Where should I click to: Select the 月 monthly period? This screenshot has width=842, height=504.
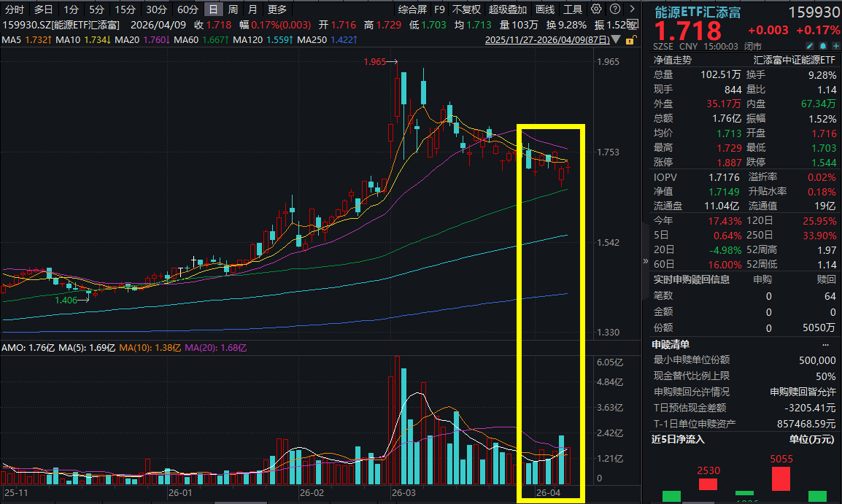coord(252,9)
